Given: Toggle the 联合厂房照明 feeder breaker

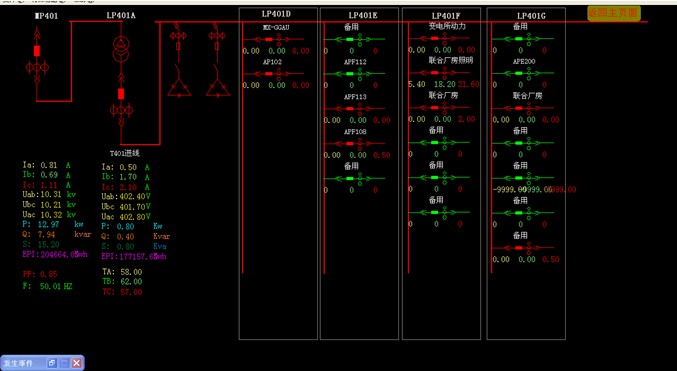Looking at the screenshot, I should click(434, 73).
